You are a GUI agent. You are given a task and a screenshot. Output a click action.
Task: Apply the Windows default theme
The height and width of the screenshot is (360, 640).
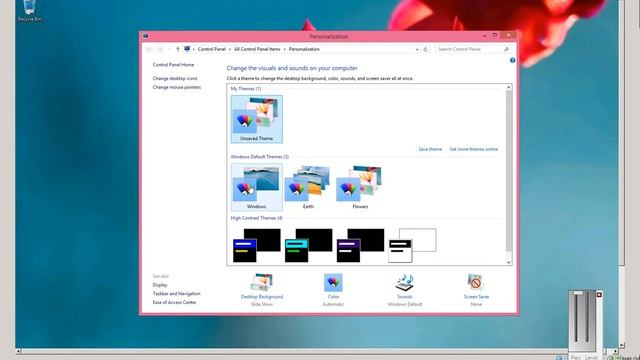256,187
